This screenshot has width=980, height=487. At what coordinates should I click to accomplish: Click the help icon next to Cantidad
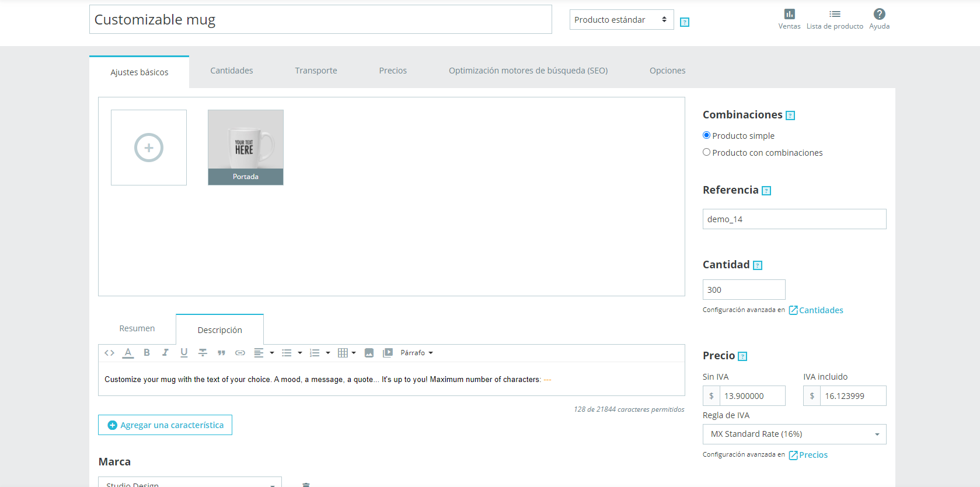pos(758,265)
